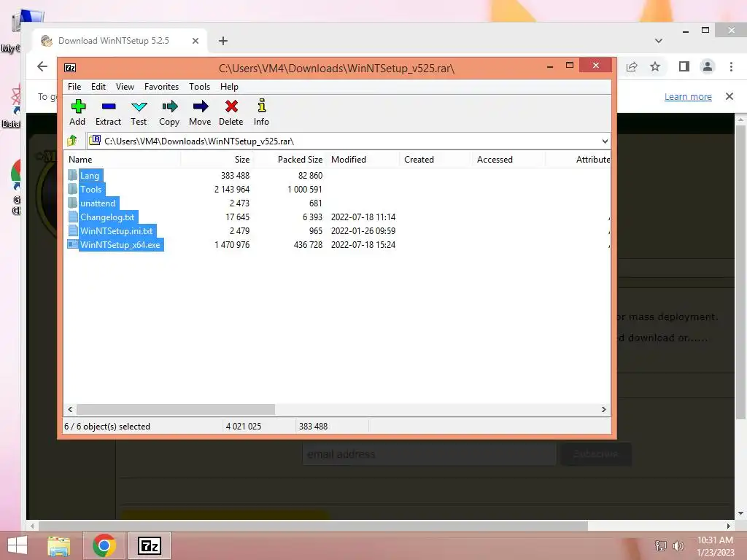Click the volume speaker tray icon
Screen dimensions: 747x560
pos(678,546)
